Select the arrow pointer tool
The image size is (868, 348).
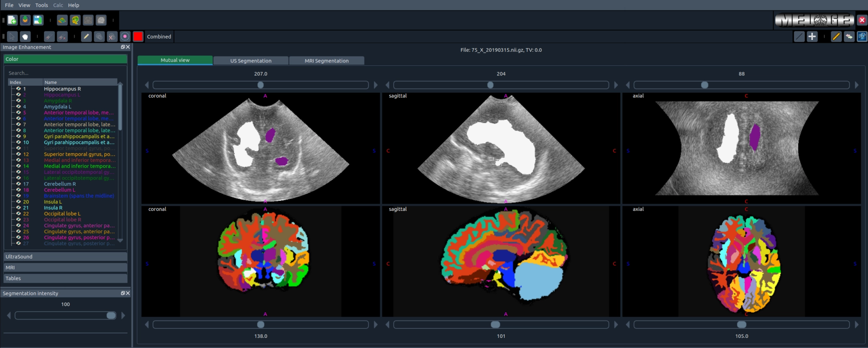pos(12,36)
